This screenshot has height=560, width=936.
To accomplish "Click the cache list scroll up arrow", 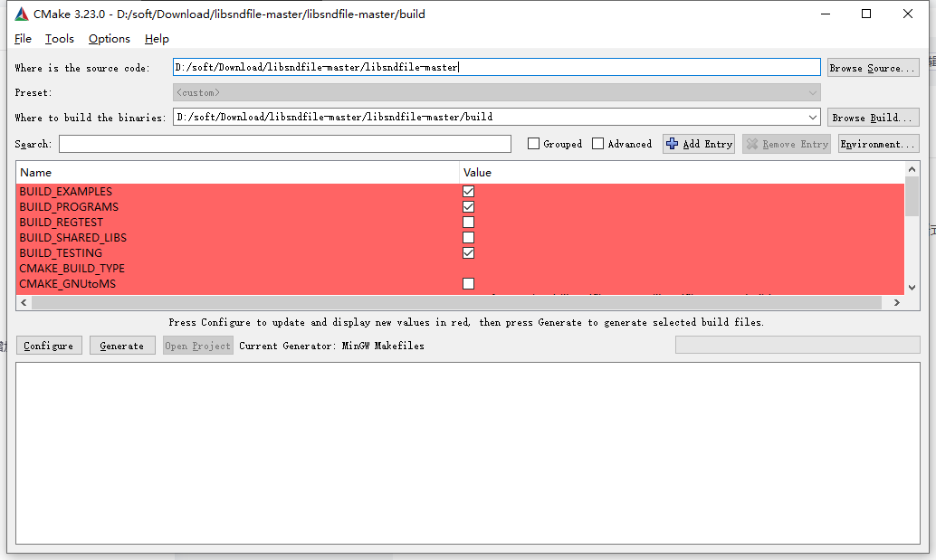I will (x=912, y=169).
